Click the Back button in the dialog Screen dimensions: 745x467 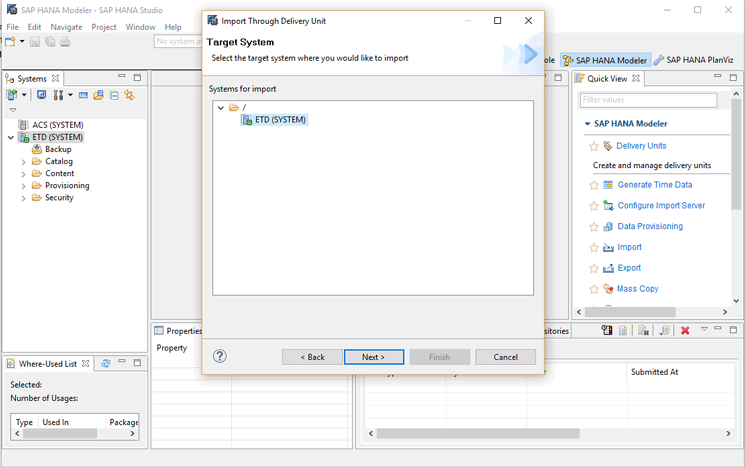point(312,357)
